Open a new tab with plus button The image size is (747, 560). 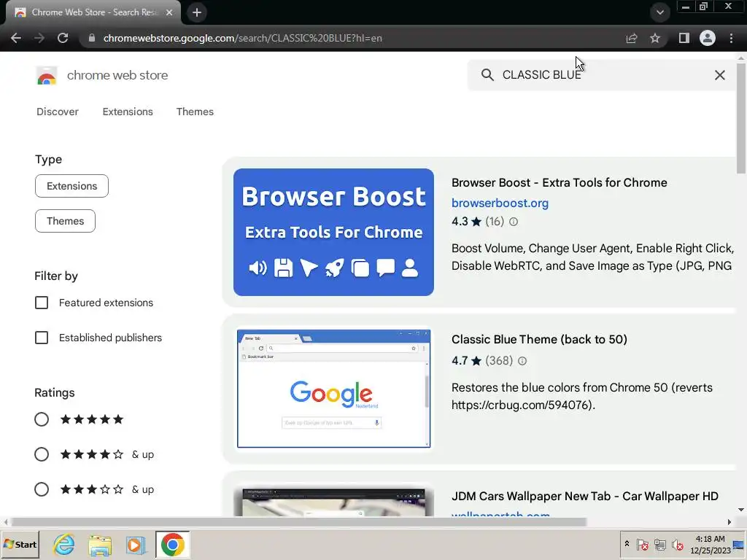tap(197, 12)
